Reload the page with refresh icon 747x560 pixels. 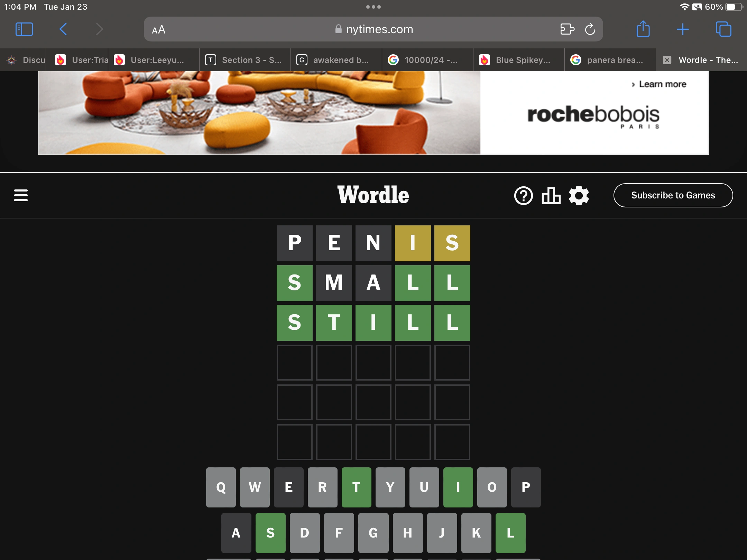click(590, 29)
